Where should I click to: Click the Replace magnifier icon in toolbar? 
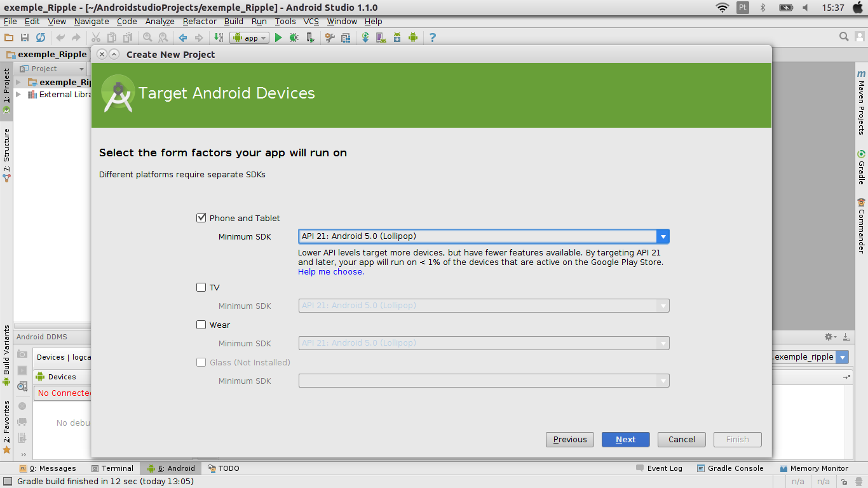(163, 37)
